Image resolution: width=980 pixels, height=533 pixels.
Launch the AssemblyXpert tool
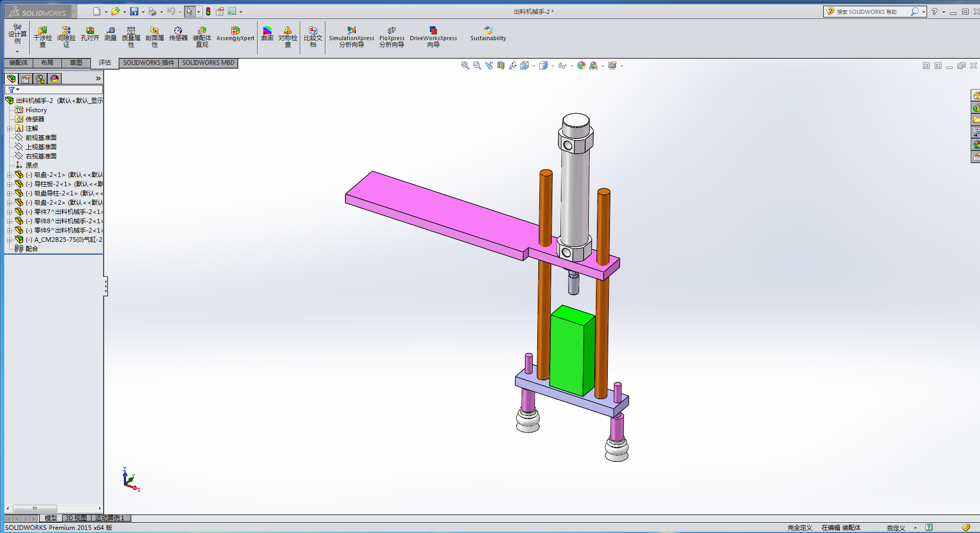tap(235, 34)
